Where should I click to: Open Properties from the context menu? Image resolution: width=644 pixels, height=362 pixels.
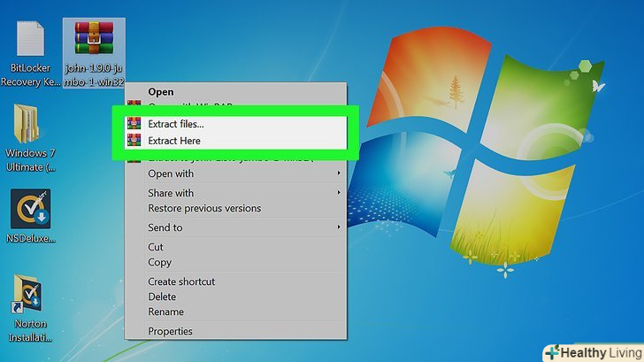(x=235, y=331)
